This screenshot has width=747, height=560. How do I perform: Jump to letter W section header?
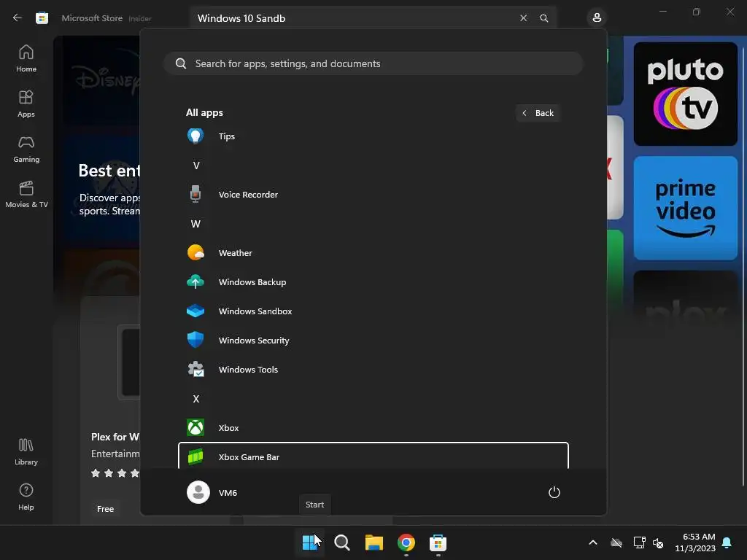pyautogui.click(x=196, y=224)
